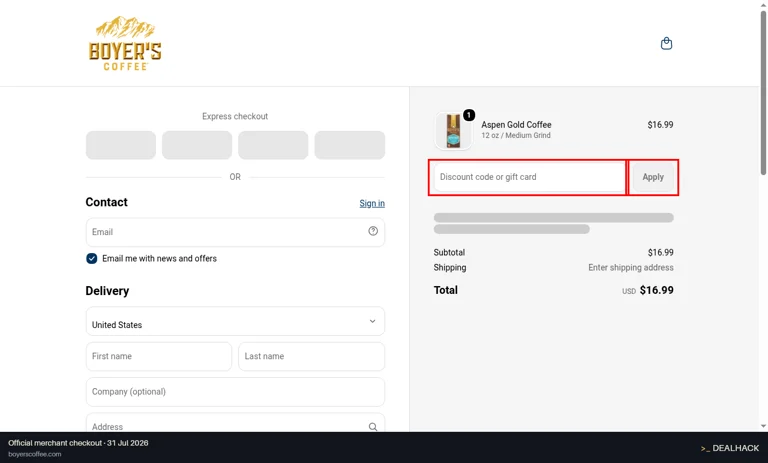Click the Aspen Gold Coffee product thumbnail
The width and height of the screenshot is (768, 463).
click(453, 131)
